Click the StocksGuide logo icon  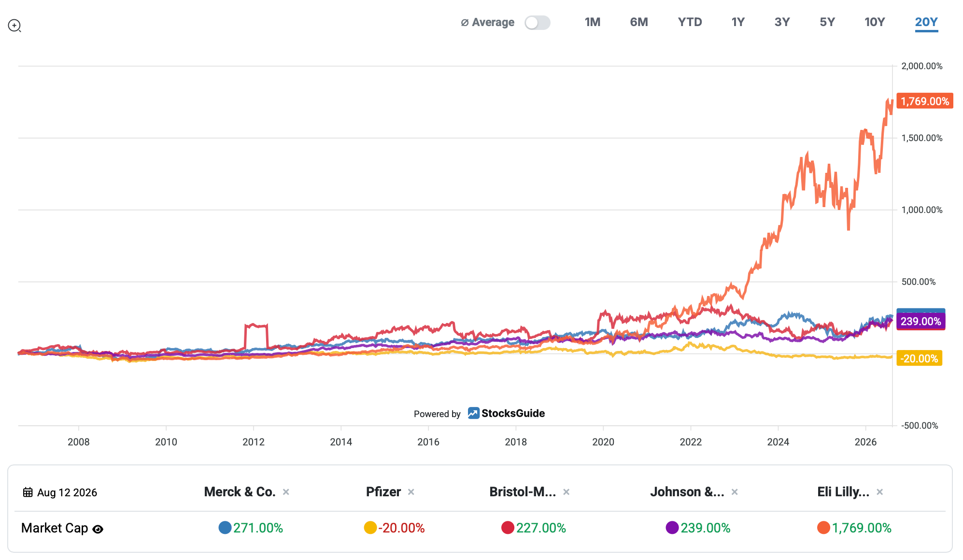point(473,413)
